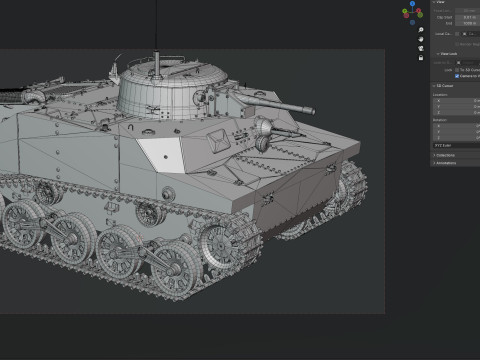Click the Lock to Object field
Image resolution: width=480 pixels, height=360 pixels.
point(468,63)
